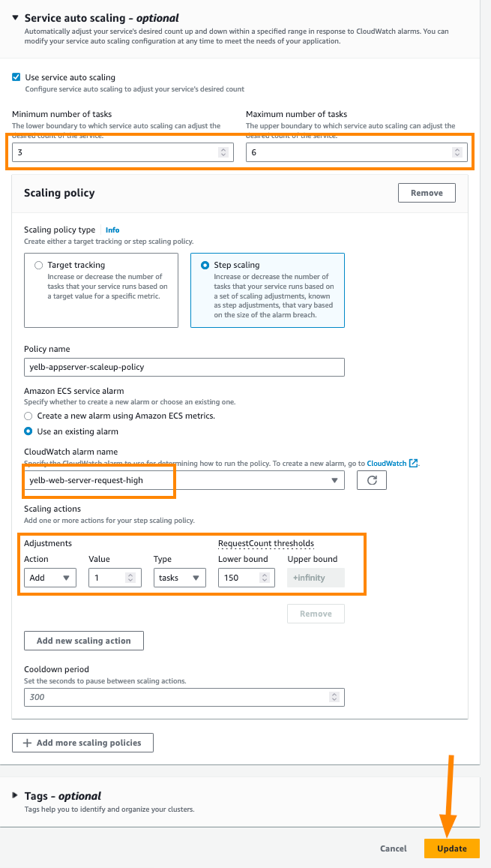Click Add new scaling action
The height and width of the screenshot is (868, 491).
click(x=83, y=640)
